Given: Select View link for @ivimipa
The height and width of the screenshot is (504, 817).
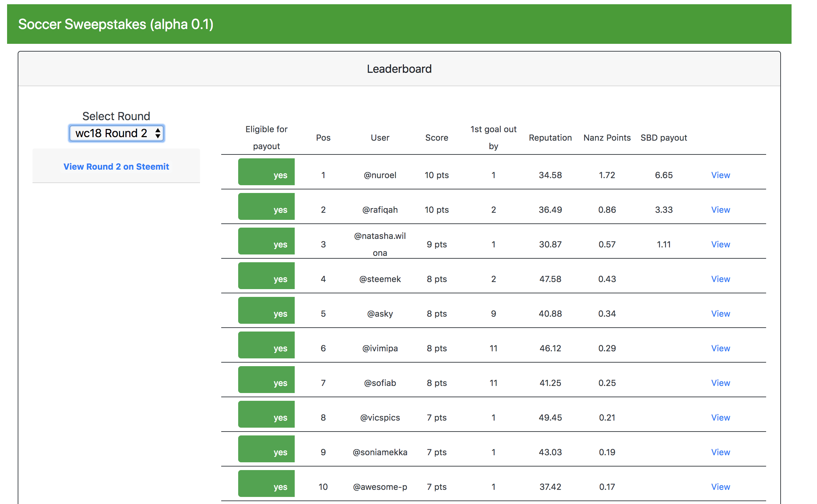Looking at the screenshot, I should (x=720, y=348).
